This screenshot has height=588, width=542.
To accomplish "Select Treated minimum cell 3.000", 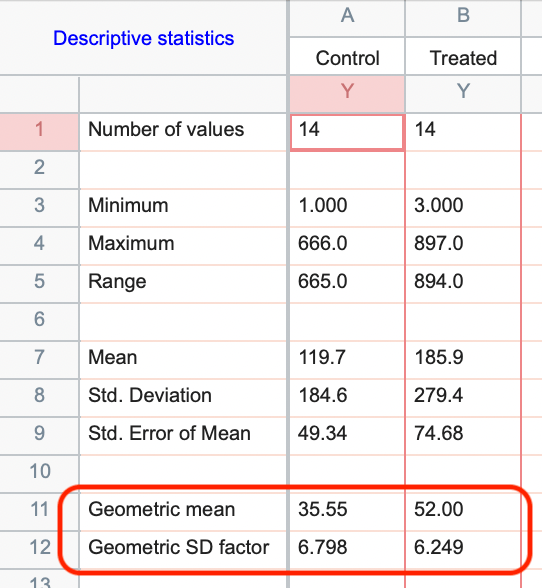I will (463, 208).
